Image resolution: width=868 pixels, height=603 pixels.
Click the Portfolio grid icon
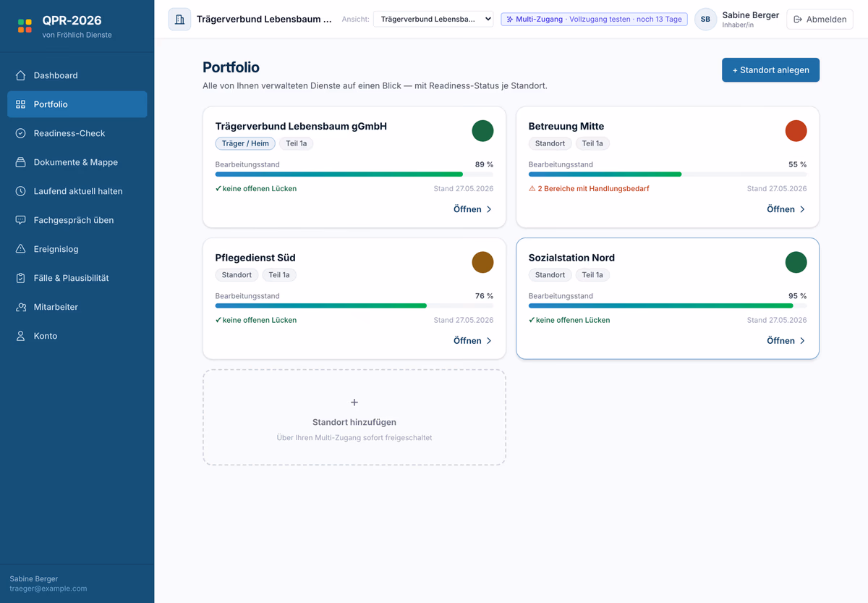pos(20,104)
